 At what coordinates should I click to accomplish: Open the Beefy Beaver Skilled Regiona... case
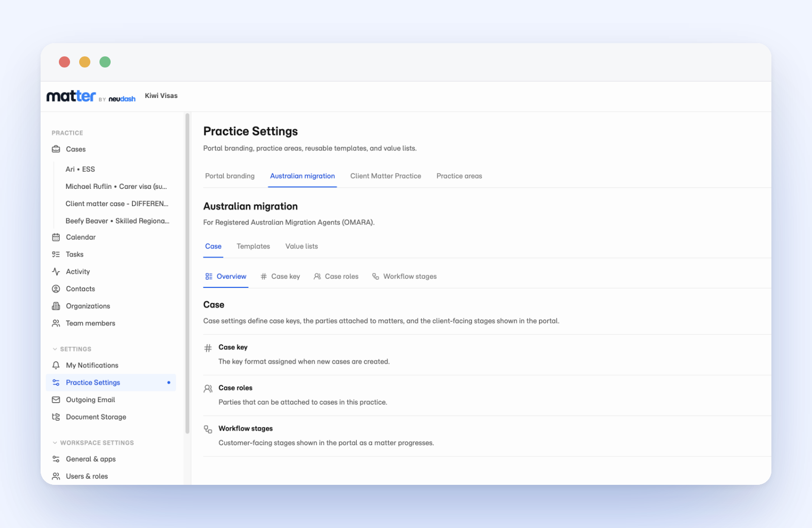pos(117,221)
